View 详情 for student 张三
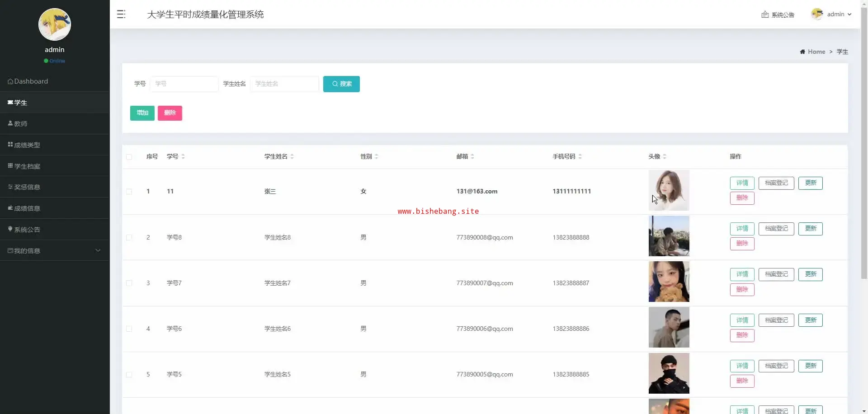The width and height of the screenshot is (868, 414). (742, 183)
